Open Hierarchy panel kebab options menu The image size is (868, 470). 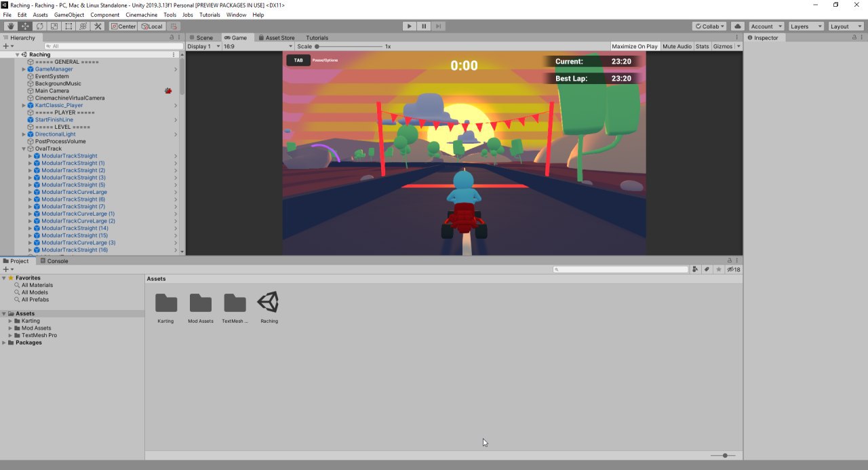179,38
